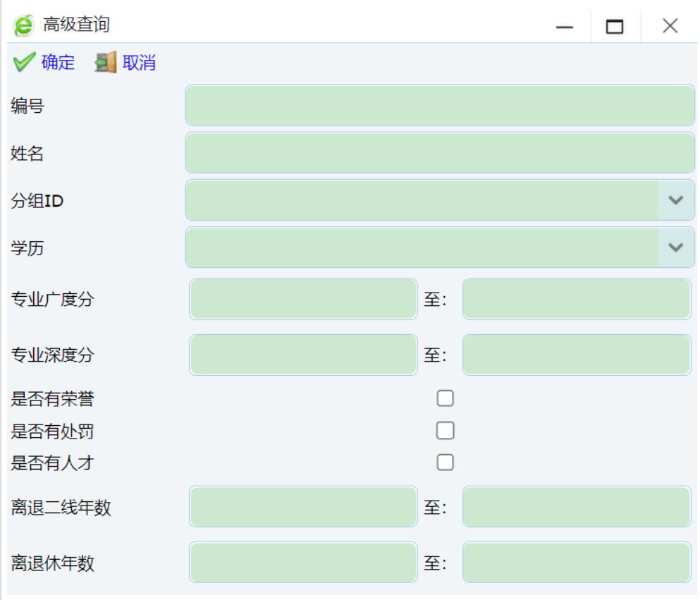Expand the 分组ID dropdown arrow
Image resolution: width=700 pixels, height=600 pixels.
[675, 200]
